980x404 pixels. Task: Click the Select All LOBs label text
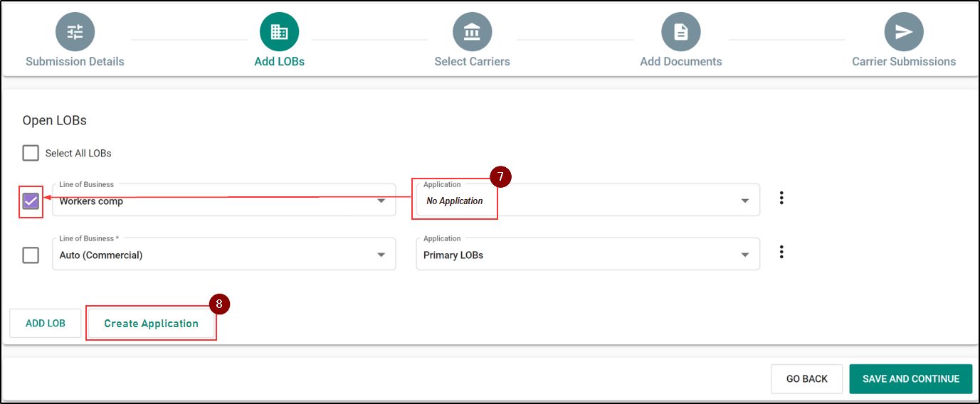pos(78,153)
